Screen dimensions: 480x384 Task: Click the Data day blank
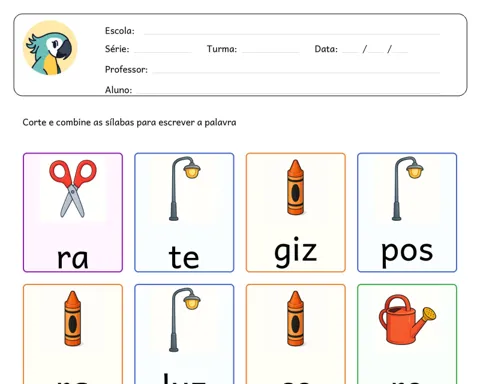coord(350,50)
